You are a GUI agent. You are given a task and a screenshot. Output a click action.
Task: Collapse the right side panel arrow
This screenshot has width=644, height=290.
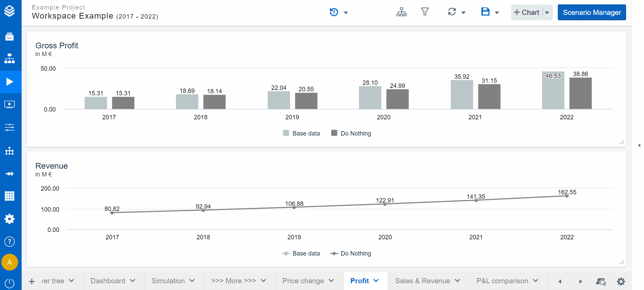(639, 145)
